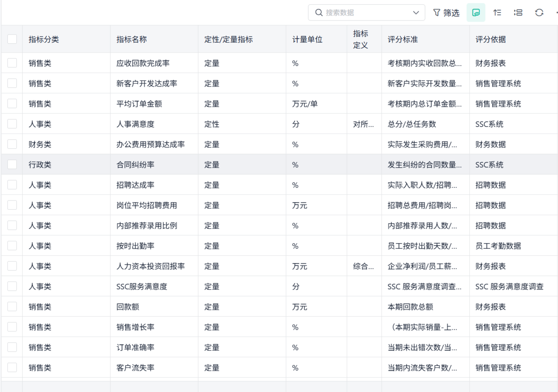Select the 新客户开发达成率 cell
Image resolution: width=558 pixels, height=392 pixels.
coord(154,83)
